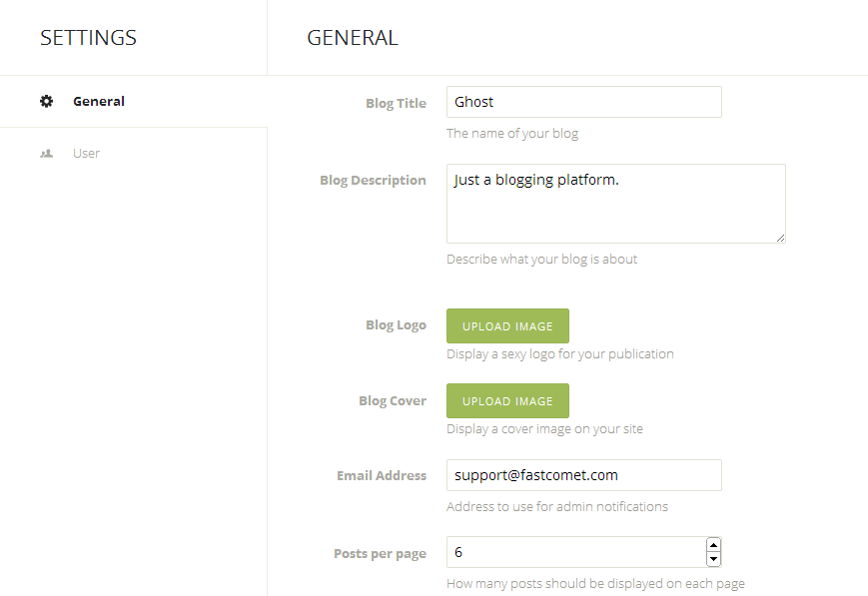This screenshot has height=596, width=868.
Task: Click the Posts per page label
Action: (380, 554)
